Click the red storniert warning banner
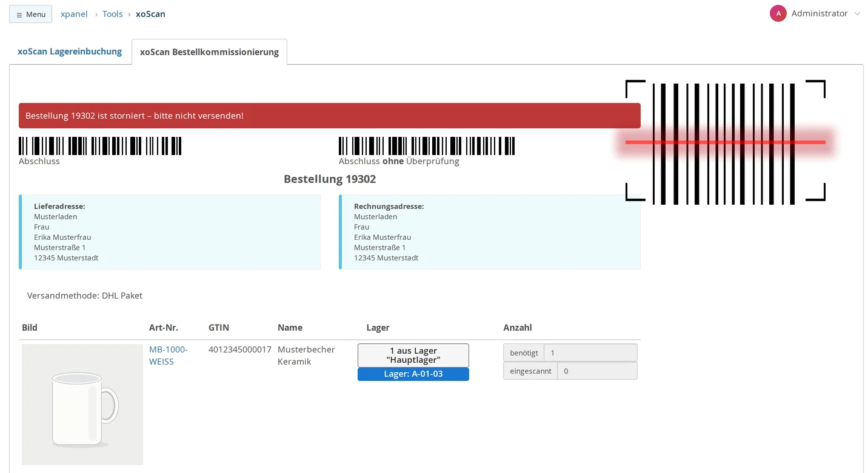Image resolution: width=868 pixels, height=473 pixels. click(330, 116)
